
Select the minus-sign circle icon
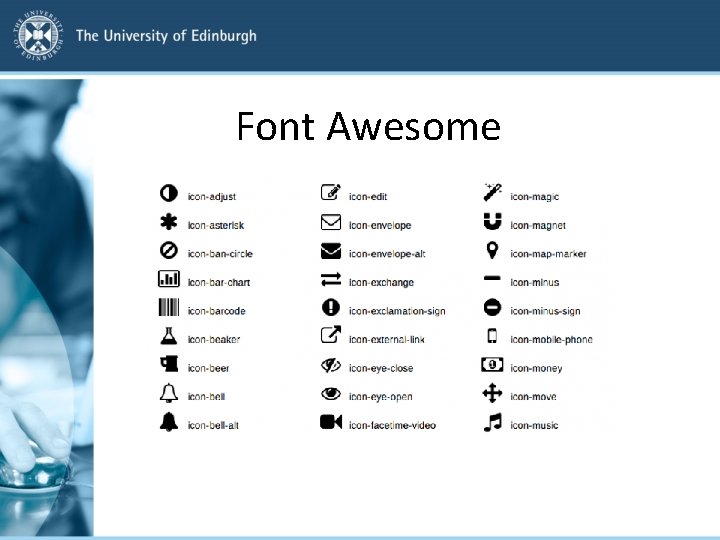pos(492,307)
